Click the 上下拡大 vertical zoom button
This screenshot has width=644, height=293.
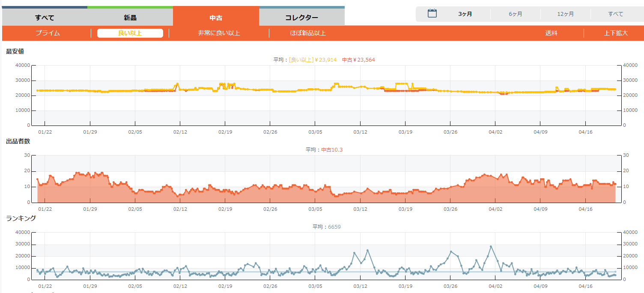coord(615,33)
